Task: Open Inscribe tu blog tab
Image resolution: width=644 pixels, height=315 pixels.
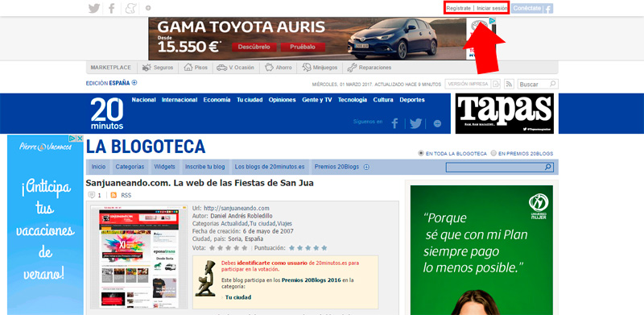Action: [x=205, y=167]
